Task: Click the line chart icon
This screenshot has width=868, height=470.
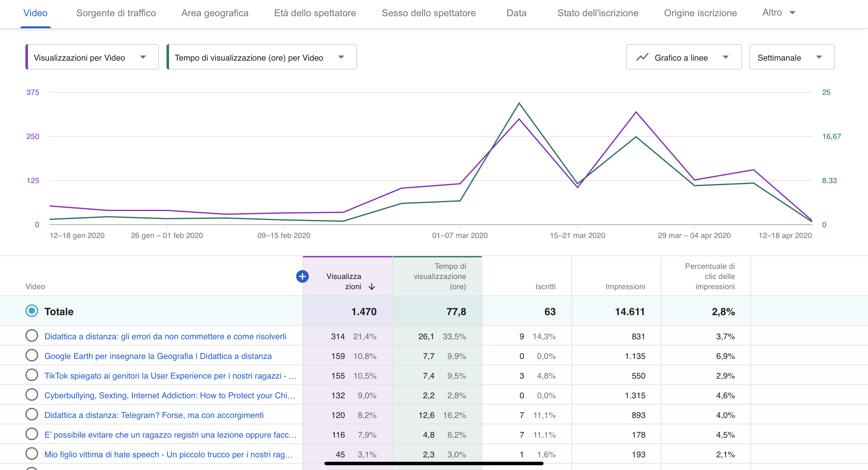Action: tap(642, 57)
